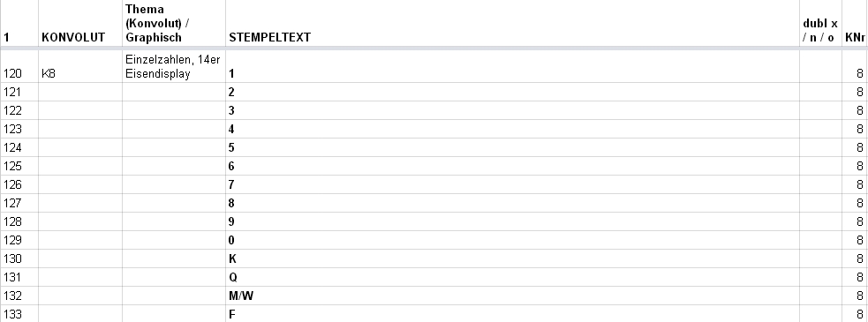Image resolution: width=868 pixels, height=322 pixels.
Task: Select empty Konvolut cell in row 127
Action: click(80, 203)
